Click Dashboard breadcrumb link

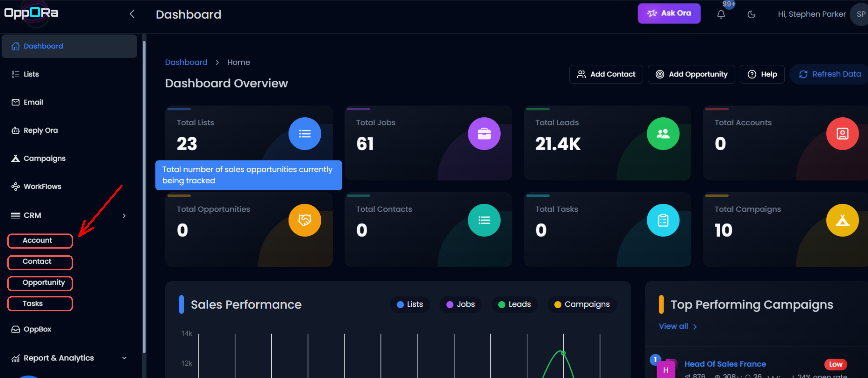pyautogui.click(x=186, y=62)
